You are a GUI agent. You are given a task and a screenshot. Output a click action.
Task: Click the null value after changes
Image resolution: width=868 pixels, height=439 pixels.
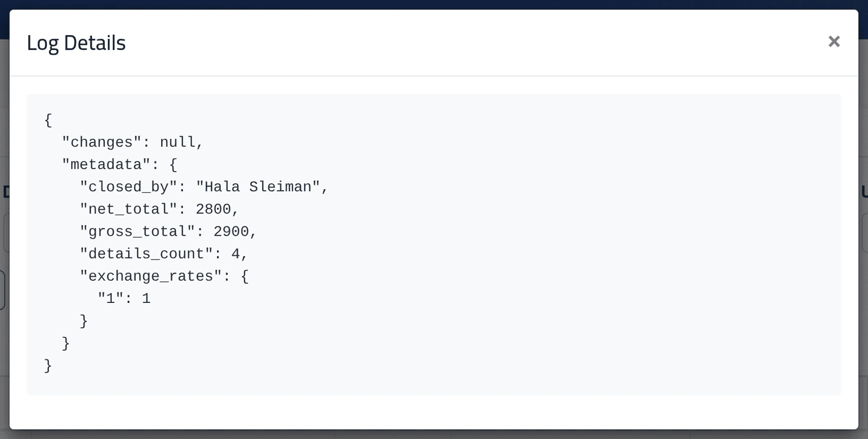tap(177, 142)
